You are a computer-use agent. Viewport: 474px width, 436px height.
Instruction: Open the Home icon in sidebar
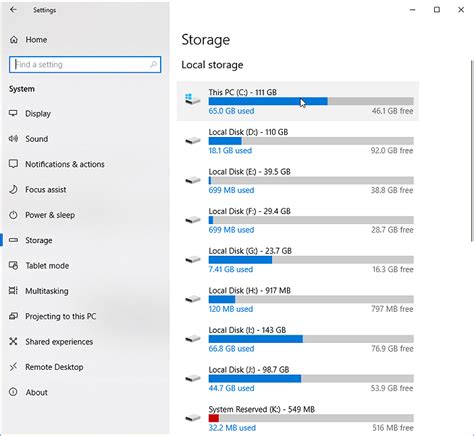pyautogui.click(x=14, y=40)
